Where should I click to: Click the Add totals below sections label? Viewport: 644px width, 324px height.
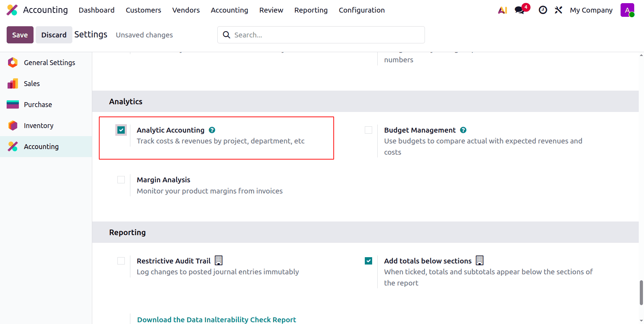[x=428, y=261]
